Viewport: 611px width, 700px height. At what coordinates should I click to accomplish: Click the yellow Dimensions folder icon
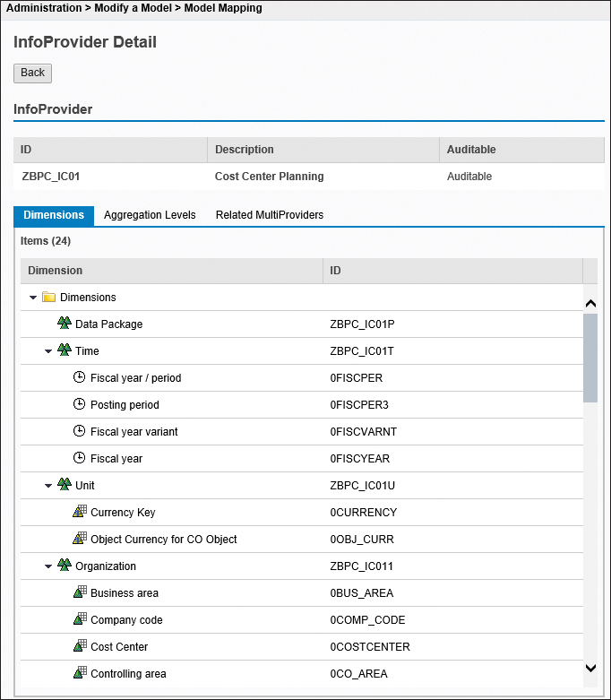48,297
